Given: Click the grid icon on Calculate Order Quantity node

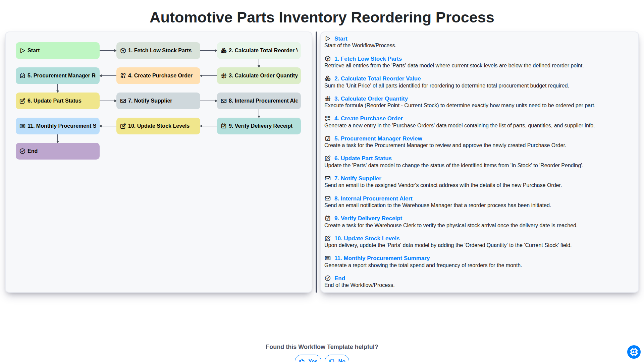Looking at the screenshot, I should (x=224, y=76).
